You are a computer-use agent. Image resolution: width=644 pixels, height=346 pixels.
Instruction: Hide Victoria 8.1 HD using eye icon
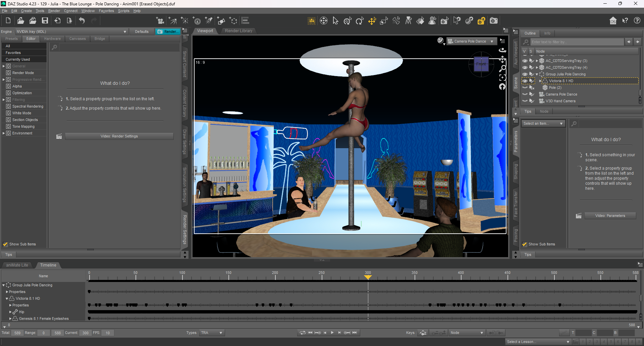pos(525,81)
